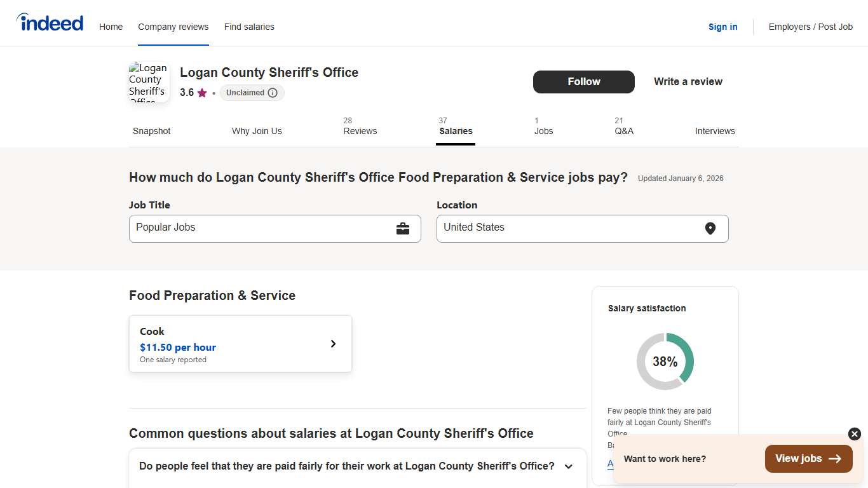The width and height of the screenshot is (868, 488).
Task: Click the location pin icon
Action: click(x=710, y=228)
